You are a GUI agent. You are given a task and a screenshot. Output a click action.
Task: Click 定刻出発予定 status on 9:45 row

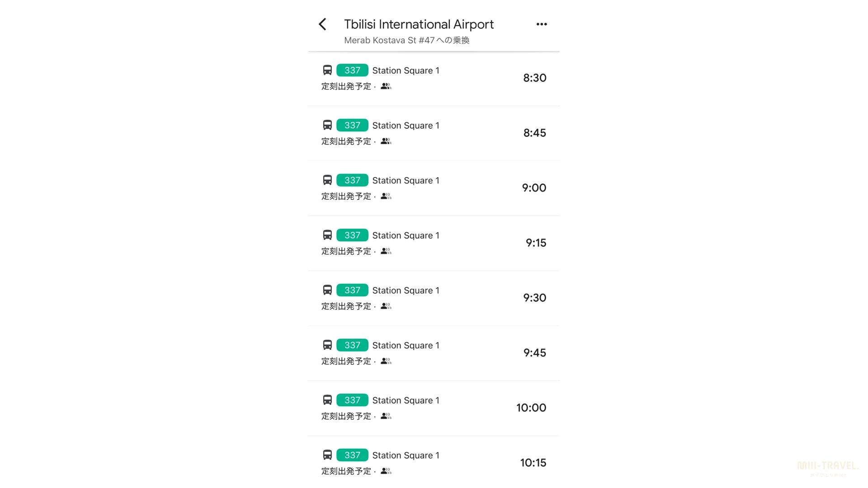(x=346, y=361)
